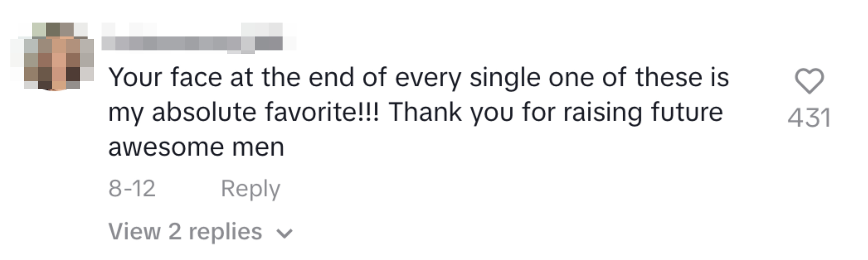Visit the comment author's name above the text
Image resolution: width=868 pixels, height=260 pixels.
(192, 43)
